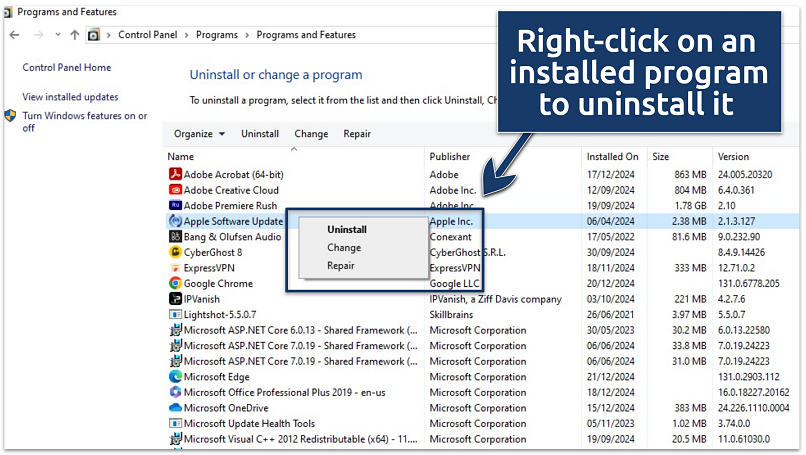Go up one level with the up arrow

point(74,35)
